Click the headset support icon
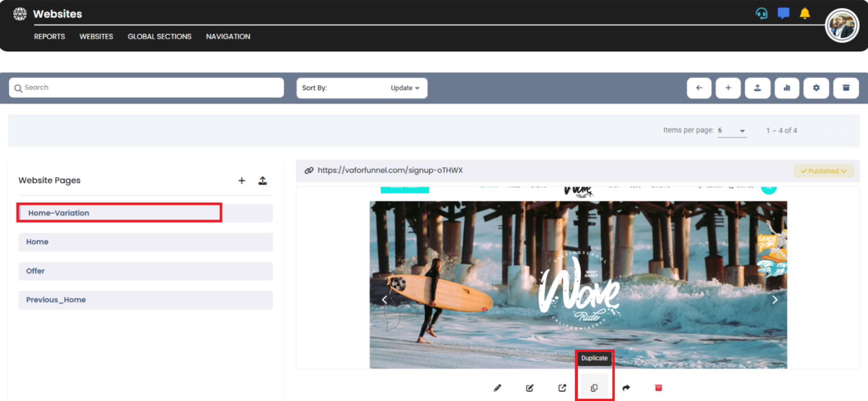 [761, 14]
